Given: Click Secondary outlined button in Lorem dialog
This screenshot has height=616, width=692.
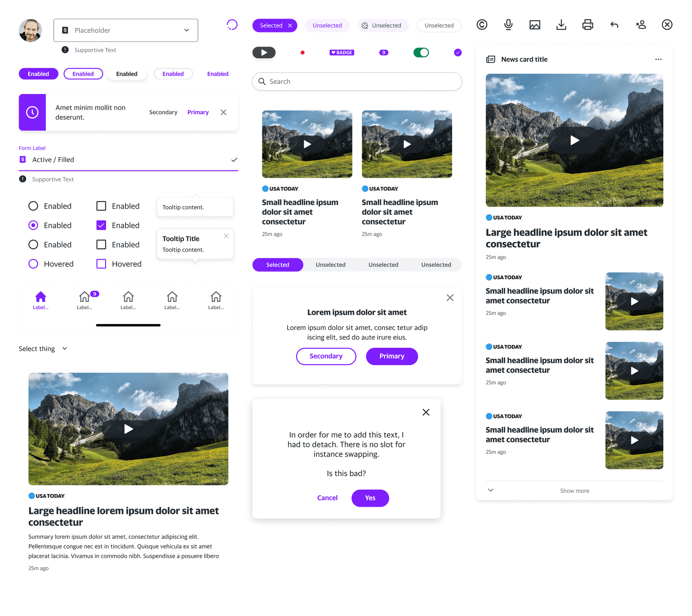Looking at the screenshot, I should [x=326, y=356].
